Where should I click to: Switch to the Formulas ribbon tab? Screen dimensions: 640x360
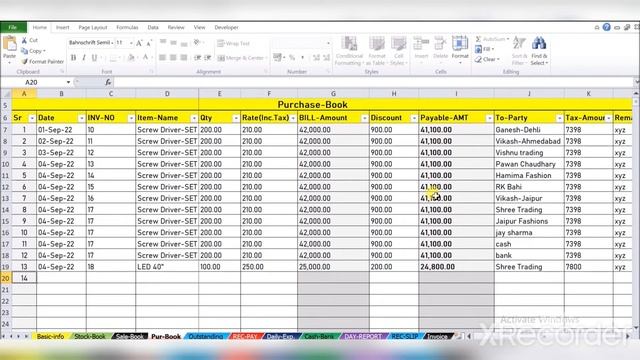(127, 27)
